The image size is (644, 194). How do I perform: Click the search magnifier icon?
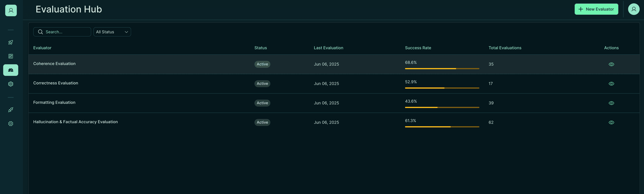pos(40,32)
